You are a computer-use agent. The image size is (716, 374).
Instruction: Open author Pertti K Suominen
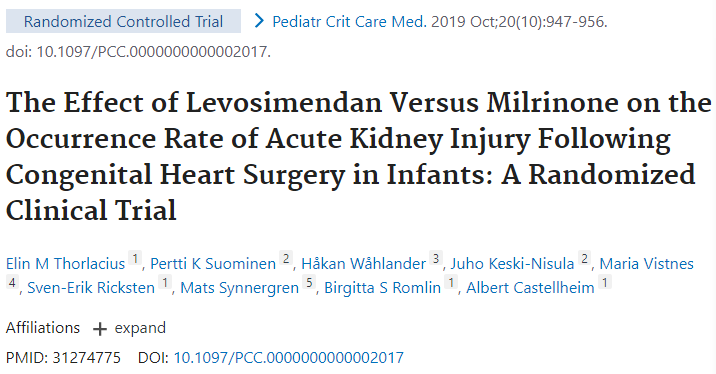coord(213,263)
